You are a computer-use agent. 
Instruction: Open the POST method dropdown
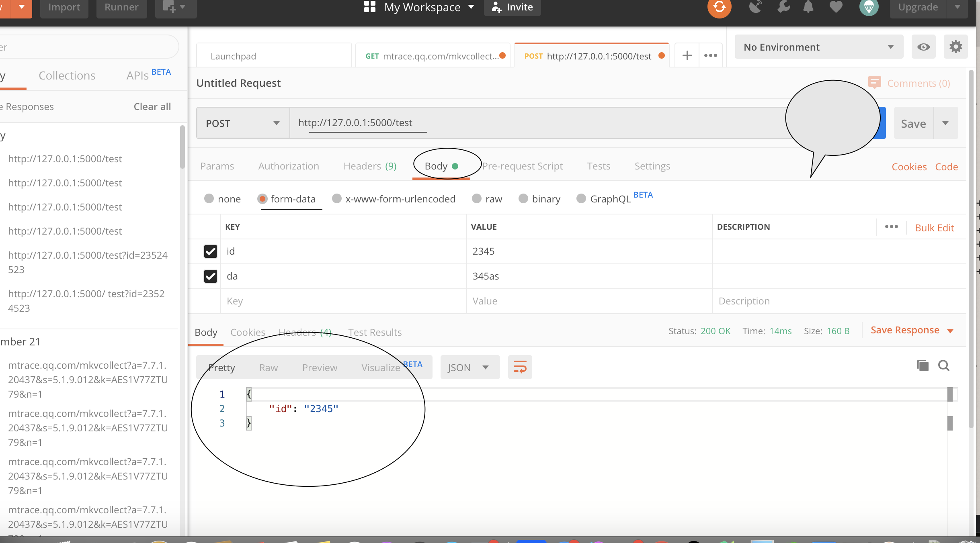point(242,123)
